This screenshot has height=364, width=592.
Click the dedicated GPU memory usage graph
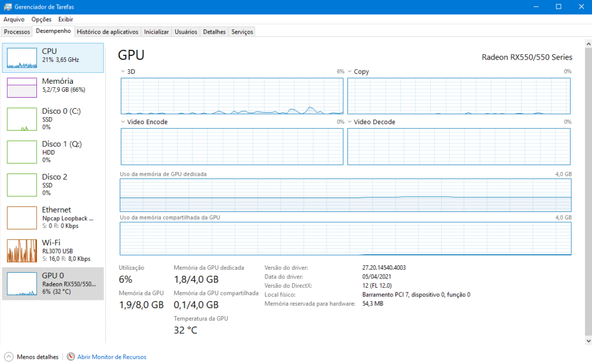click(345, 196)
